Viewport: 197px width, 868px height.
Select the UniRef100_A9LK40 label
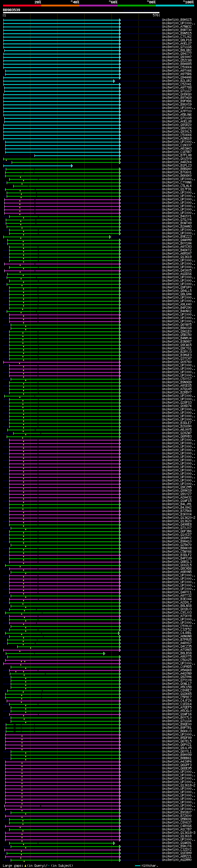[x=177, y=304]
